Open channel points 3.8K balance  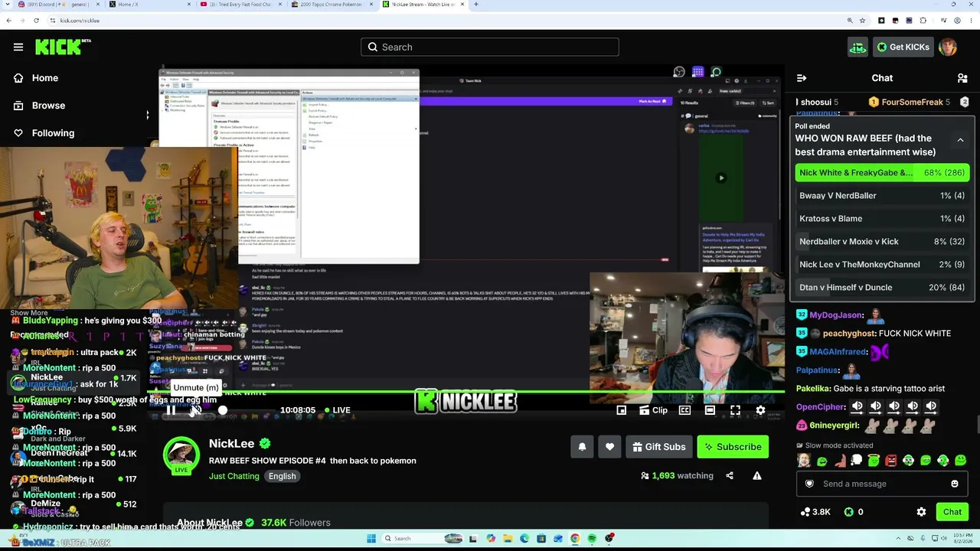[815, 512]
